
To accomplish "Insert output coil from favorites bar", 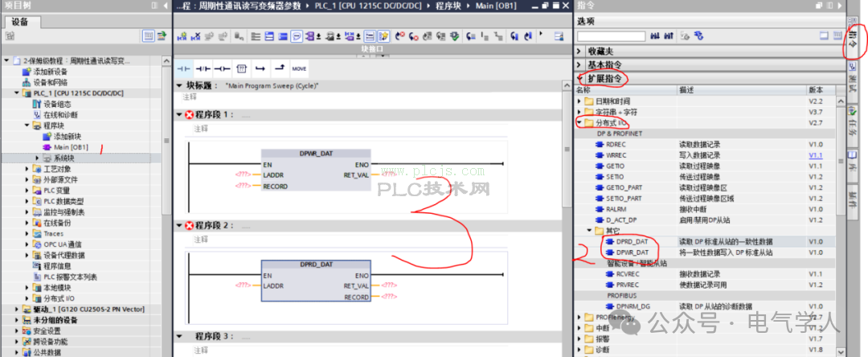I will pyautogui.click(x=222, y=68).
